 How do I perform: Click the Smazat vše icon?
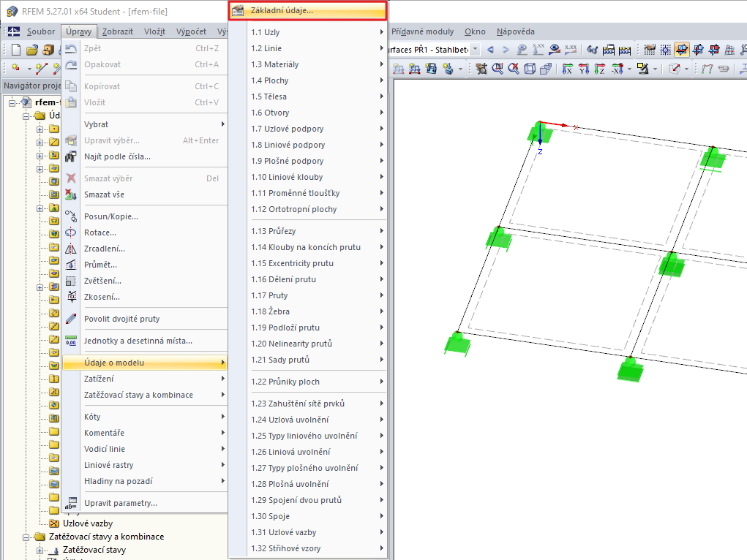pyautogui.click(x=71, y=194)
